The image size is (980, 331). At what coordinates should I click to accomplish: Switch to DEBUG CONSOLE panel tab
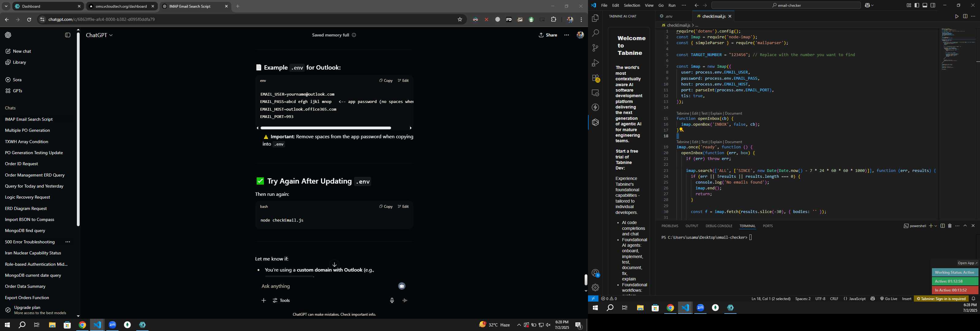coord(719,226)
